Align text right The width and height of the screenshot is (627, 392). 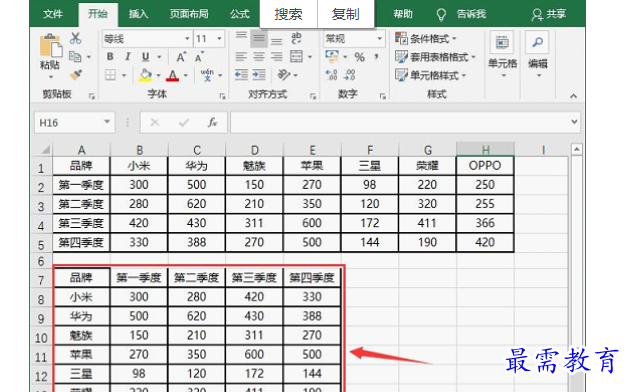(x=276, y=57)
